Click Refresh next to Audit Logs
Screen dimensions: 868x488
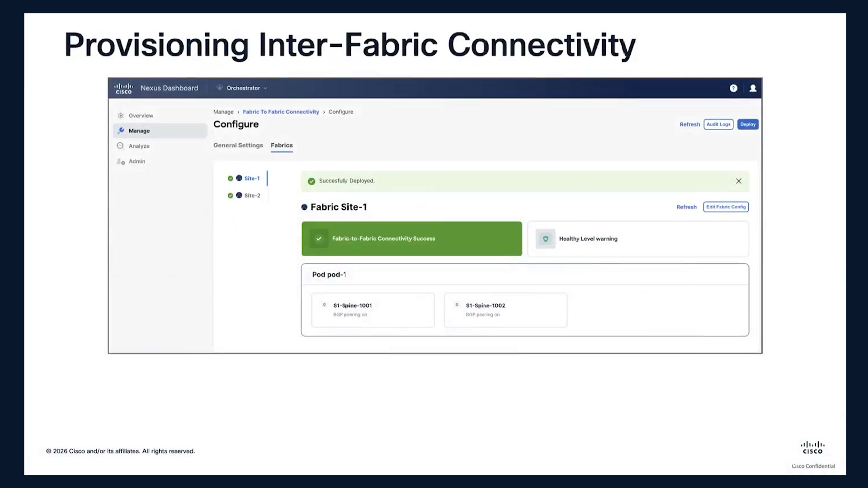(690, 124)
